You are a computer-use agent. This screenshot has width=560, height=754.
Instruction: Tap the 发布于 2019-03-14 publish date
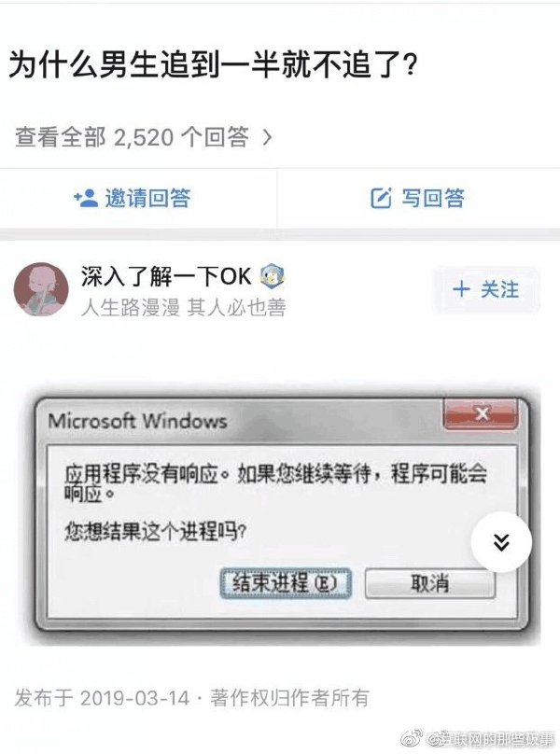(x=102, y=698)
